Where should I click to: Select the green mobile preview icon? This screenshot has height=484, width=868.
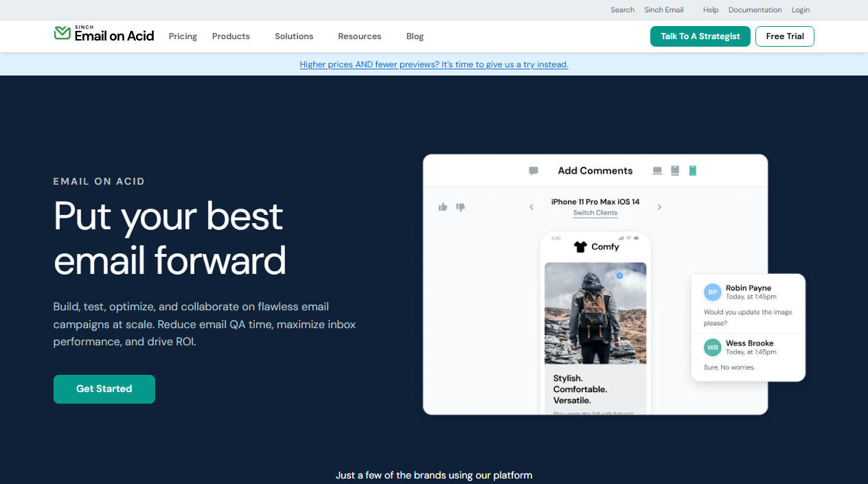(693, 171)
